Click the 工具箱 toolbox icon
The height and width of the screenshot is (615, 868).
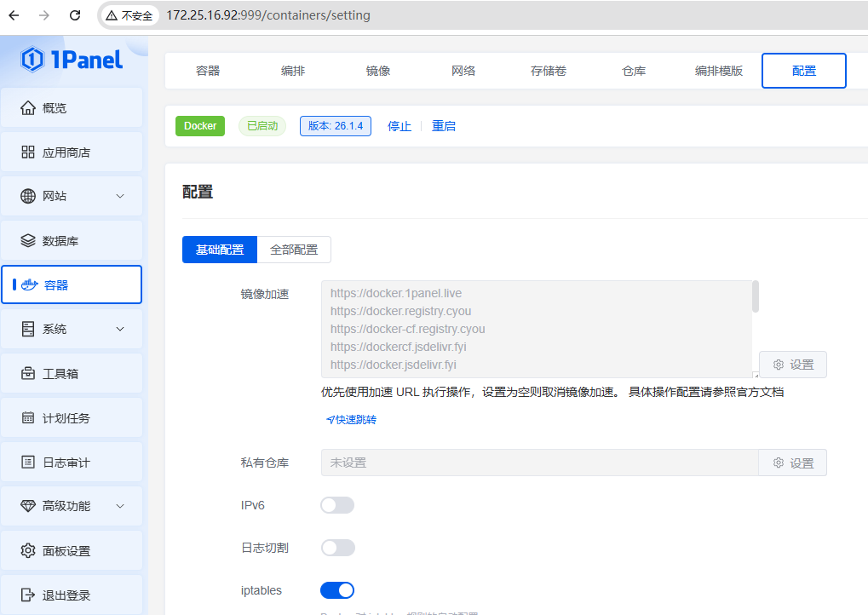[28, 374]
